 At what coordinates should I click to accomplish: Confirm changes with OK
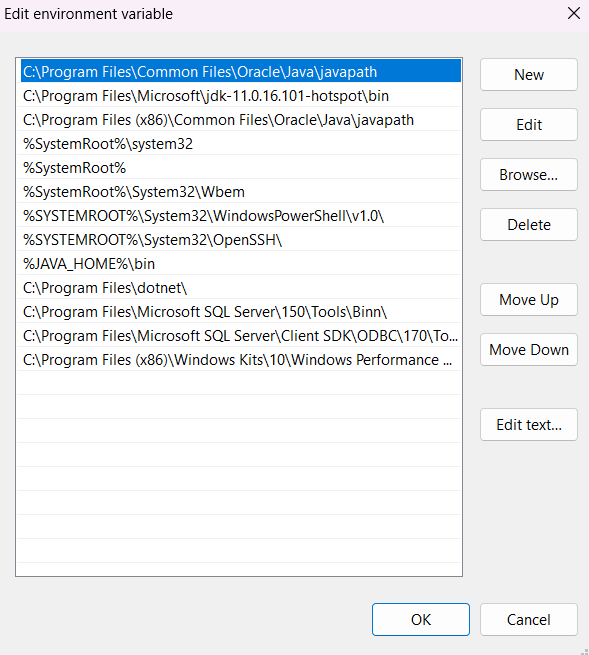coord(421,619)
